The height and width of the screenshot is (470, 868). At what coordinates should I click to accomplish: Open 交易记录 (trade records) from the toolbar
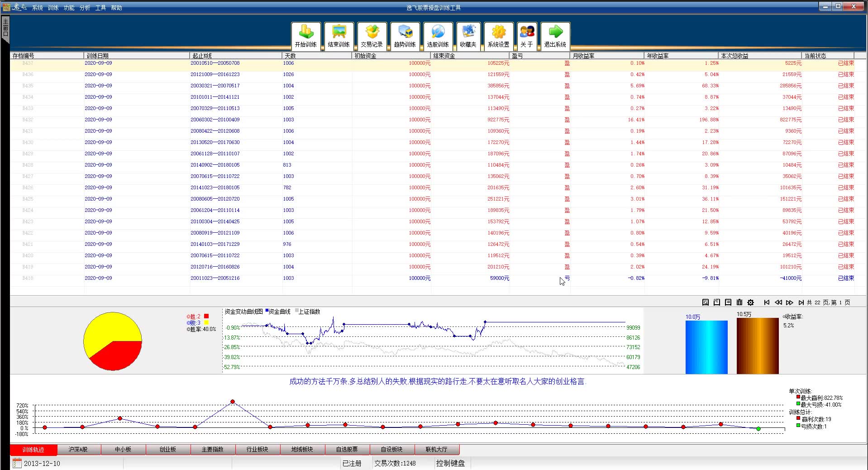(x=372, y=36)
